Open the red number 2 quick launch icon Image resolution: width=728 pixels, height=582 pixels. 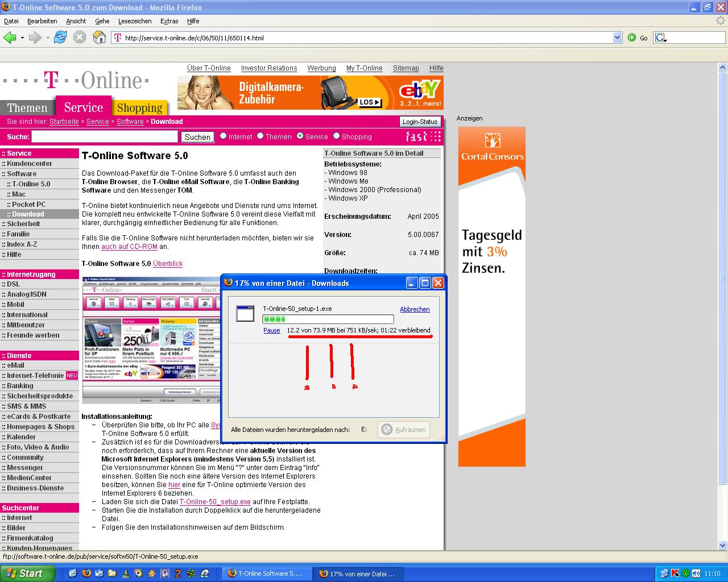coord(178,573)
